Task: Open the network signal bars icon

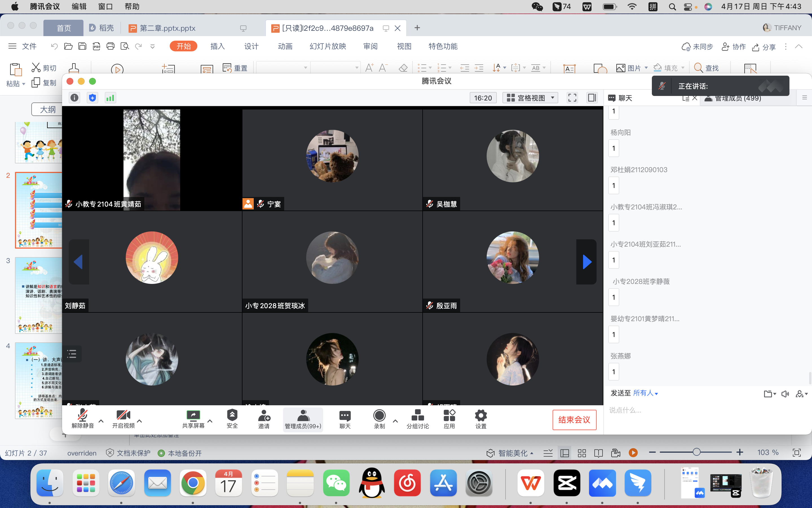Action: tap(110, 98)
